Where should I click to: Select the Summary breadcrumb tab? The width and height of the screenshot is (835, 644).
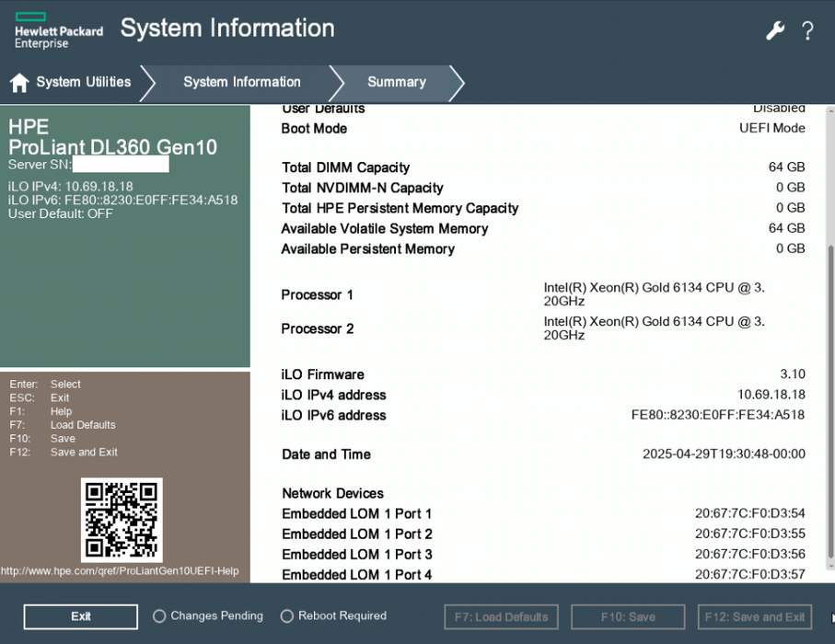click(x=397, y=82)
